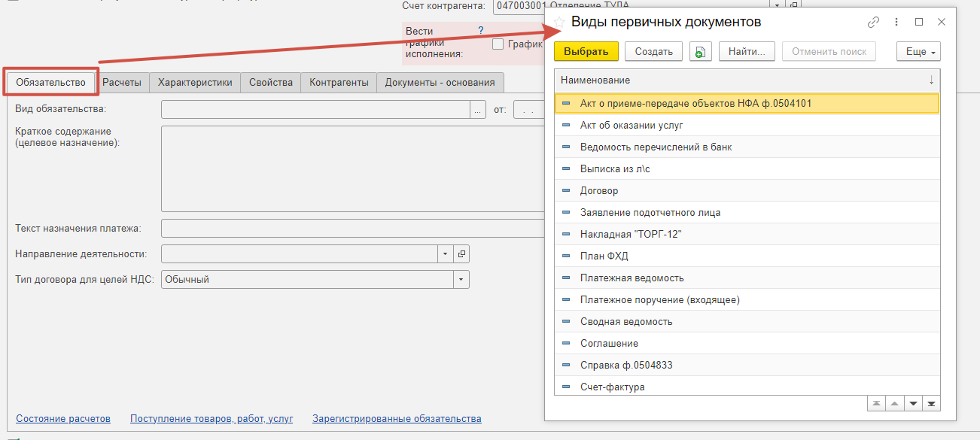Maximize the Виды первичных документов dialog

919,23
